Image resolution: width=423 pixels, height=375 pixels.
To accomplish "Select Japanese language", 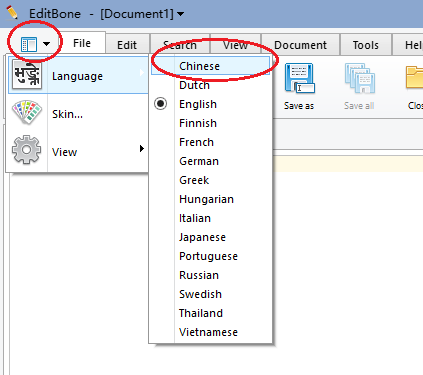I will [x=210, y=237].
